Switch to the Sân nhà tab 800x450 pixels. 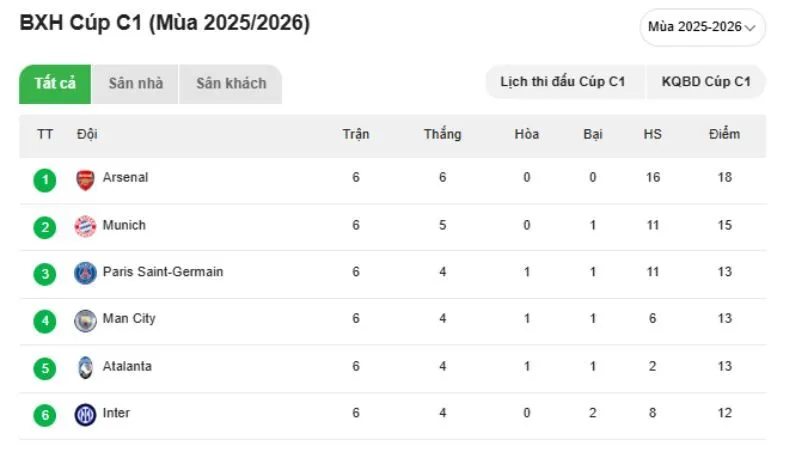click(x=135, y=84)
